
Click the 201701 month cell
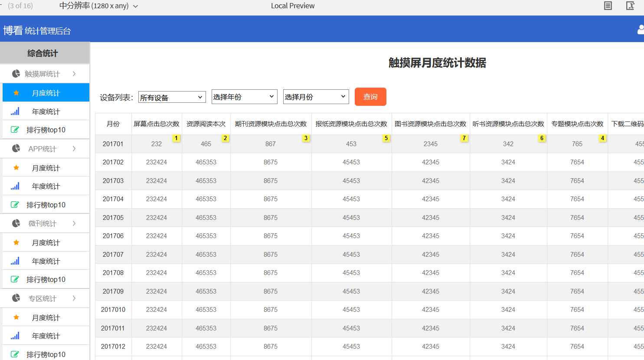click(113, 144)
